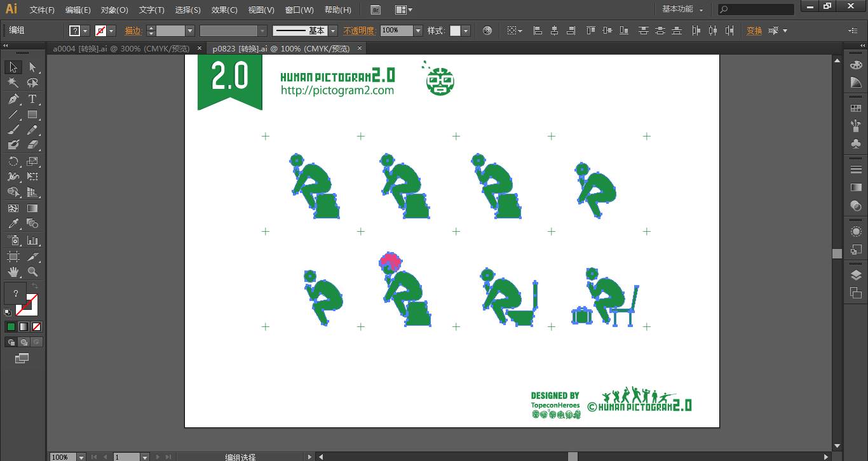Select the Pen tool
This screenshot has height=461, width=868.
tap(13, 99)
